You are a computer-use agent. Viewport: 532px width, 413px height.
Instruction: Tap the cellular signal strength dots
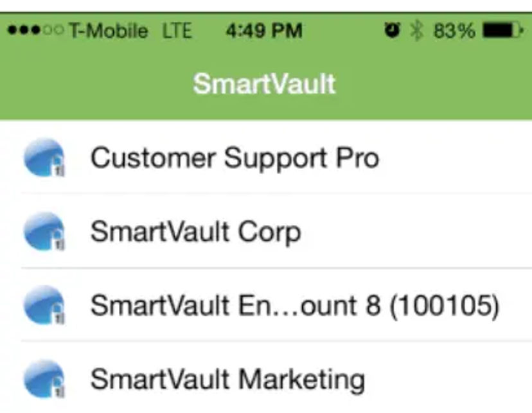click(x=33, y=30)
